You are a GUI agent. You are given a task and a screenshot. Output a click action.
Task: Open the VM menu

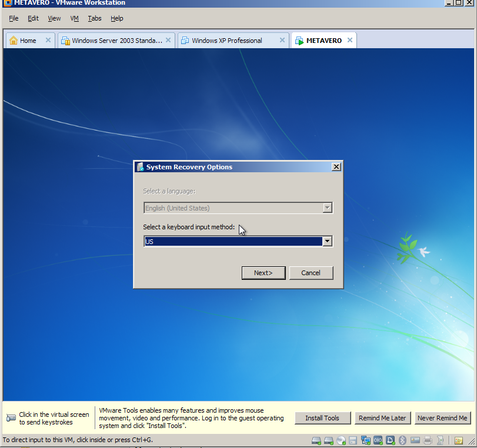(75, 19)
